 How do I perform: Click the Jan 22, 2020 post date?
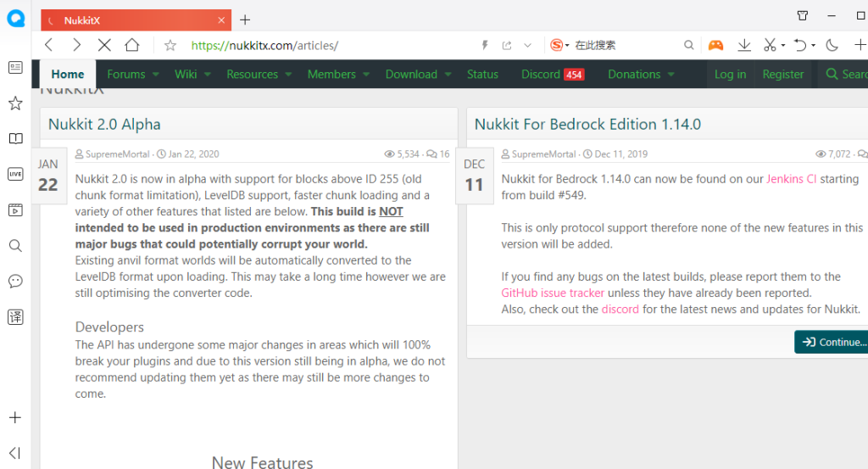click(x=193, y=154)
